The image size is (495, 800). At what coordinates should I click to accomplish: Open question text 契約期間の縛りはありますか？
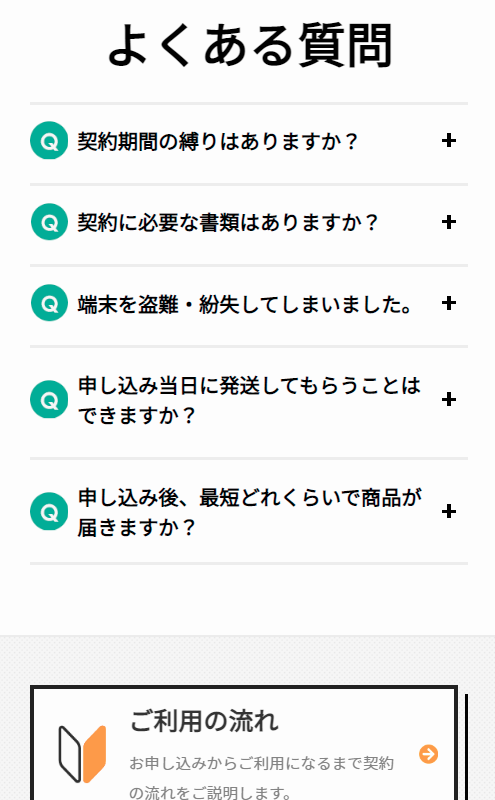[x=218, y=141]
